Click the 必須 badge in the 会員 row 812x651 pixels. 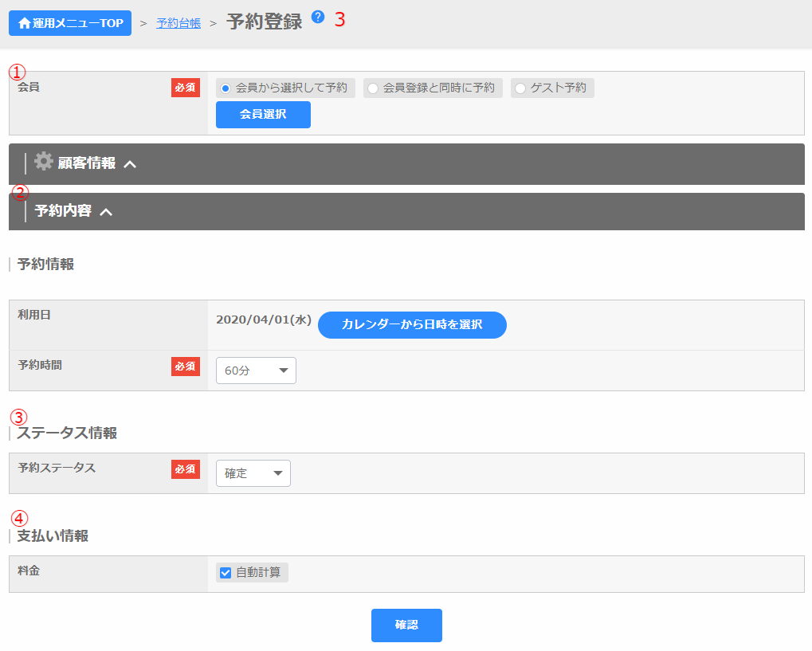(x=185, y=88)
